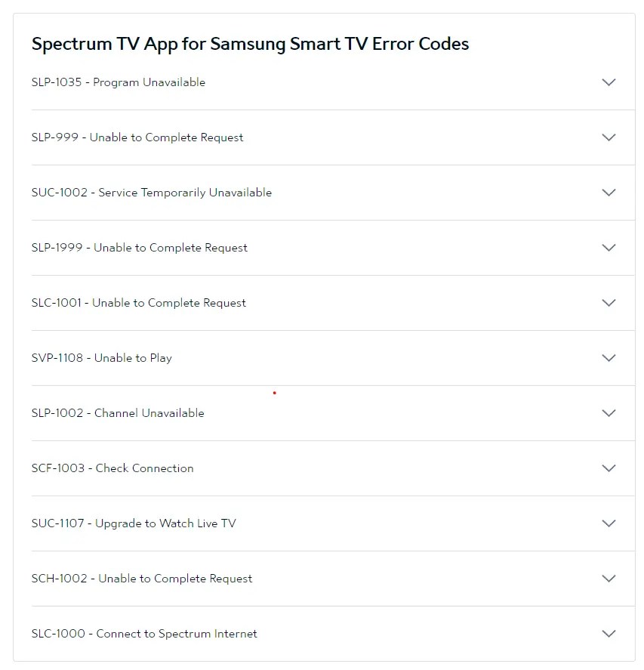Click the chevron beside SLC-1000
Image resolution: width=644 pixels, height=670 pixels.
609,634
